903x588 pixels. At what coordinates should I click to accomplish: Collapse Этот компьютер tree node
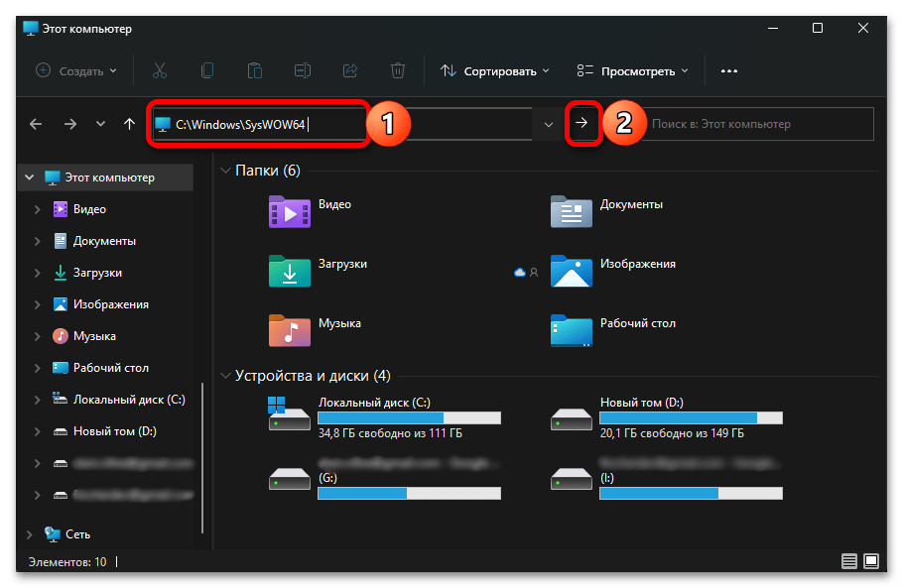pos(30,177)
